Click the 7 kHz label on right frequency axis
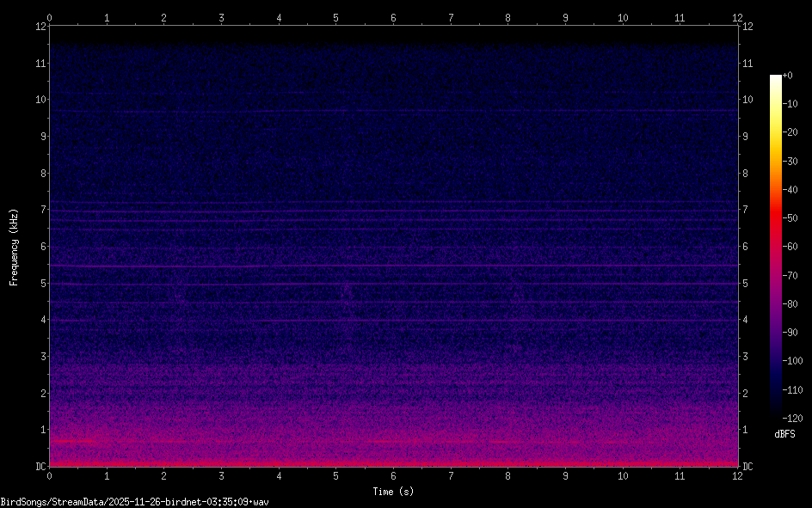 [x=746, y=210]
